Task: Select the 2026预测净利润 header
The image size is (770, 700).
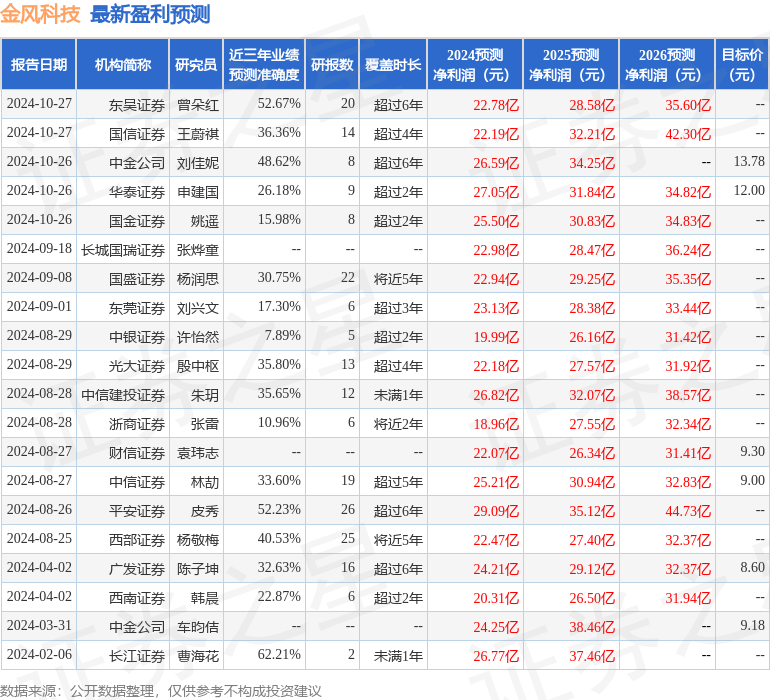Action: (x=667, y=64)
